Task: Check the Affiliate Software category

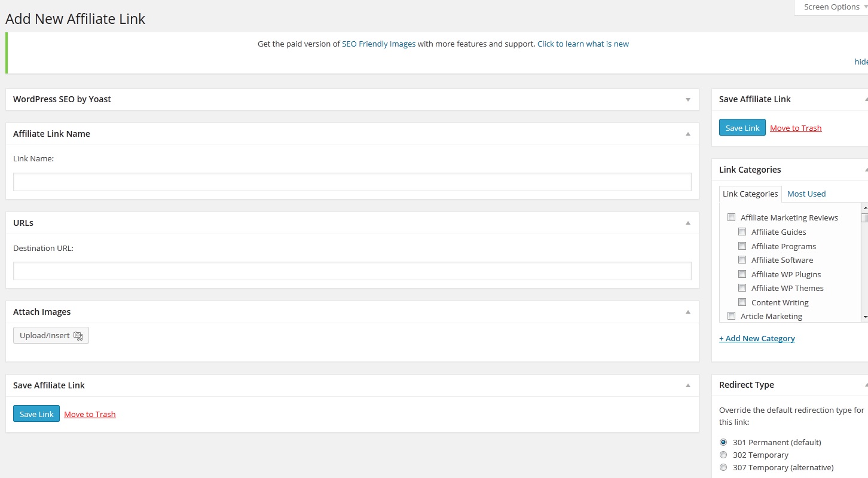Action: 742,260
